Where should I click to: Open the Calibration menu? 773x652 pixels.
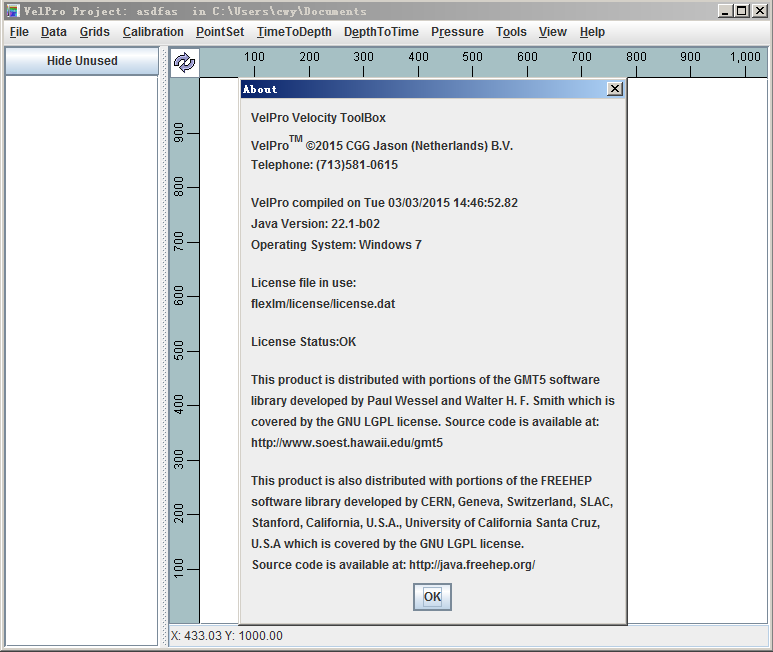click(x=153, y=32)
